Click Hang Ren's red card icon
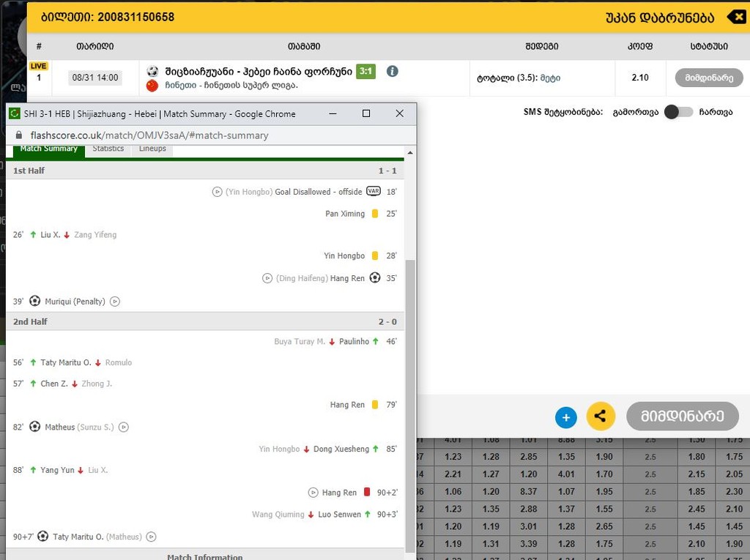 tap(367, 492)
